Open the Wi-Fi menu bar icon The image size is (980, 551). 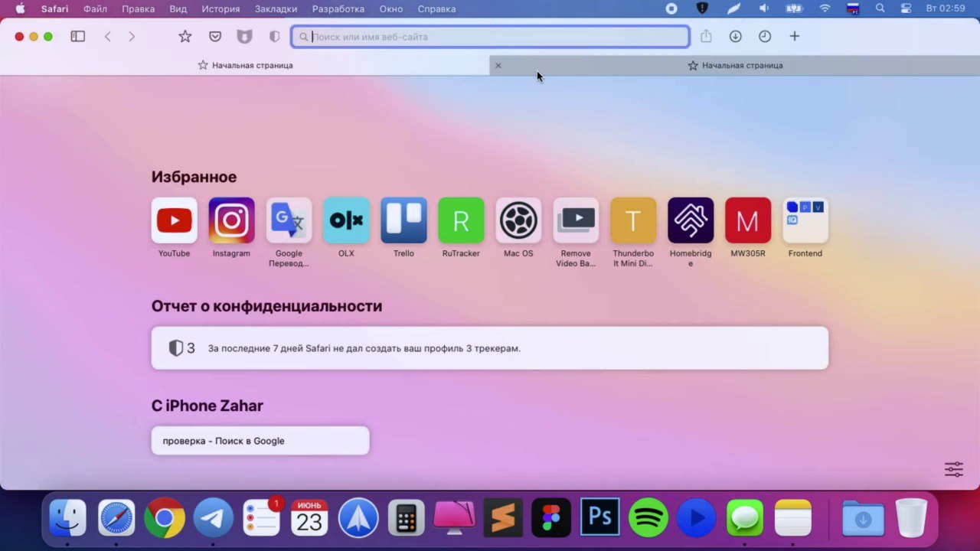825,9
